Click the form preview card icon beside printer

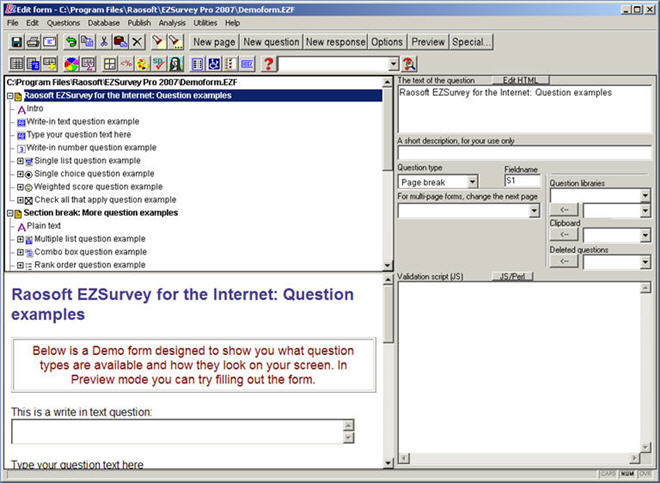pos(50,42)
